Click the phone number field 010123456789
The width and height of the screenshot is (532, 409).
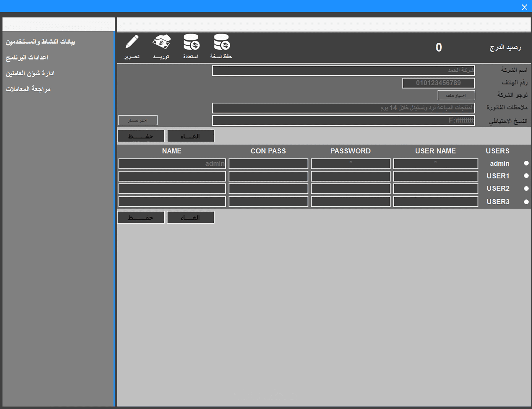pos(439,83)
